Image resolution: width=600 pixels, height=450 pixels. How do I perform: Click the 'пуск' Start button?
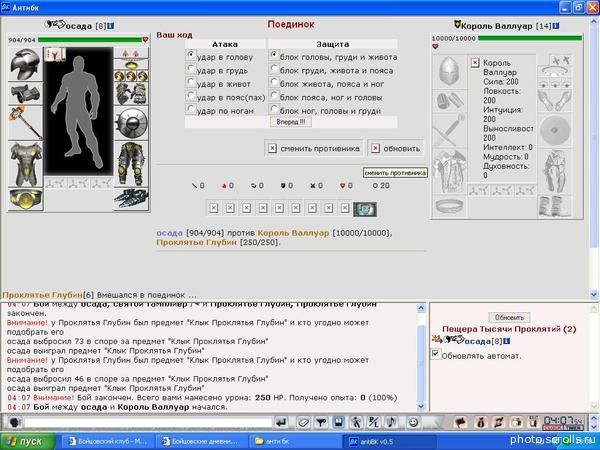pyautogui.click(x=28, y=442)
